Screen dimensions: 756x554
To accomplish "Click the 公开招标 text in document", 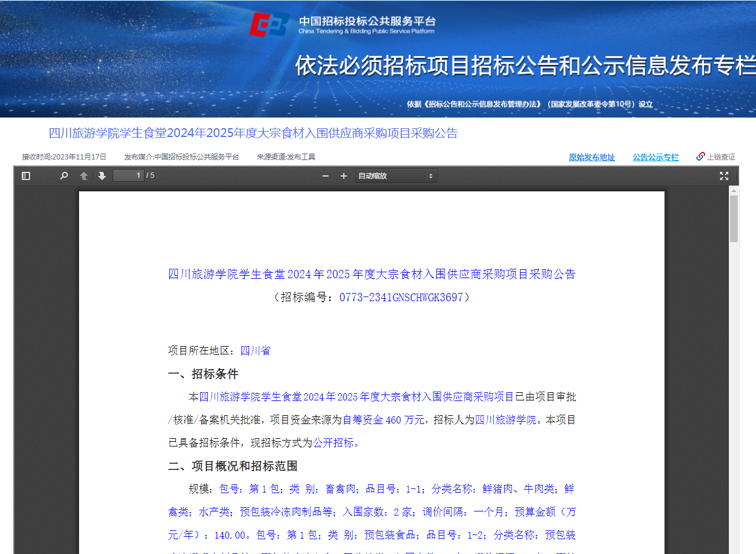I will coord(333,443).
